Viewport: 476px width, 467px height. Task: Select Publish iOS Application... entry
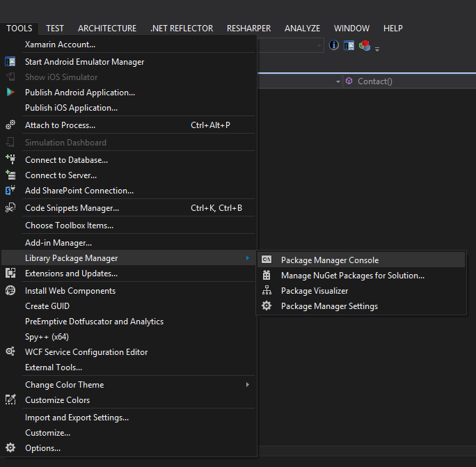coord(129,107)
